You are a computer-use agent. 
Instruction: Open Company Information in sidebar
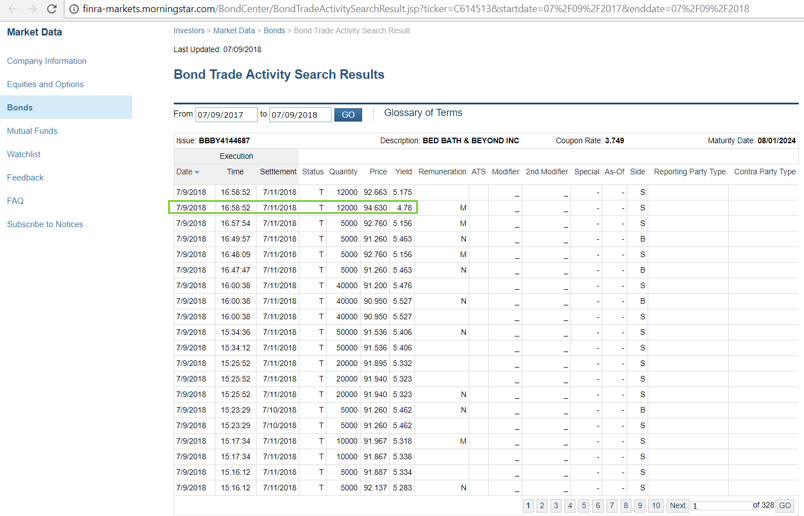(x=46, y=61)
